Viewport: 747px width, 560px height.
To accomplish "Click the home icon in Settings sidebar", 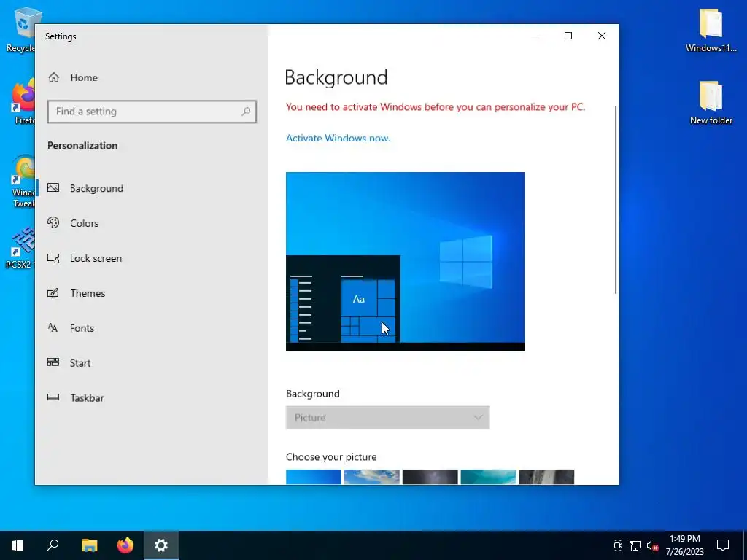I will [x=54, y=77].
